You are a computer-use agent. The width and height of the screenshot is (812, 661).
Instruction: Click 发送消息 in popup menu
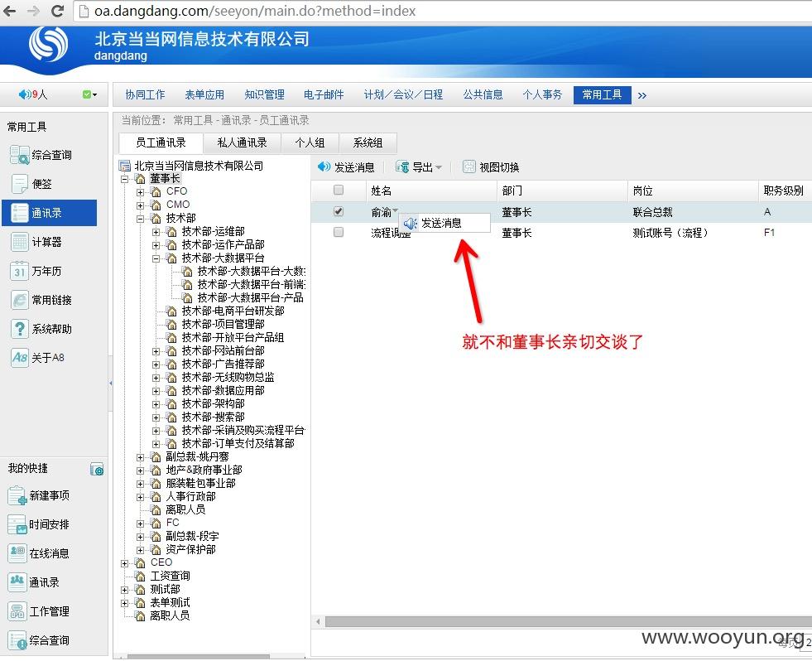444,224
